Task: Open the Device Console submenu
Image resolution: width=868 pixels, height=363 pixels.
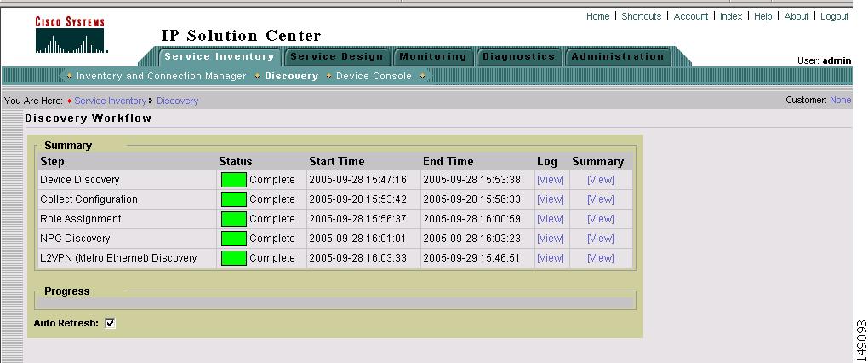Action: click(374, 76)
